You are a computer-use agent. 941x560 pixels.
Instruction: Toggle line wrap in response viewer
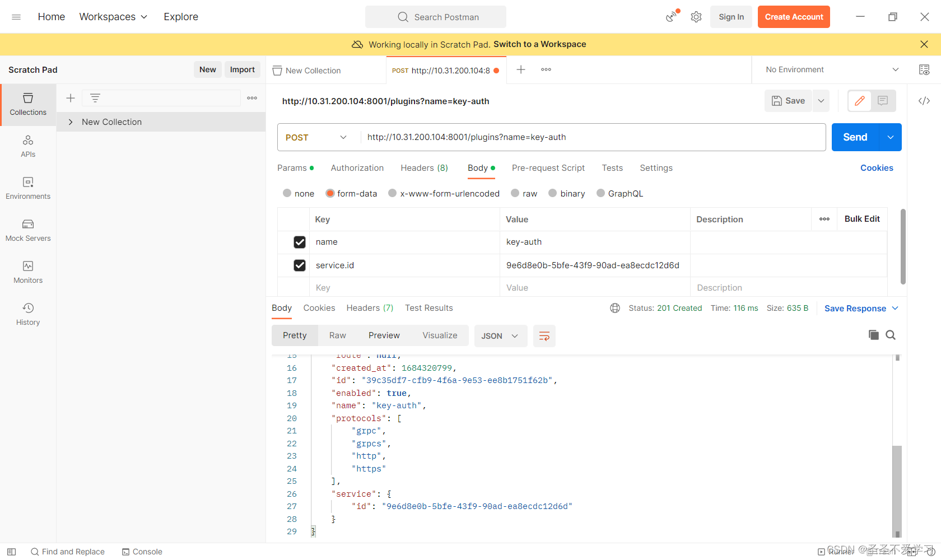(x=544, y=336)
